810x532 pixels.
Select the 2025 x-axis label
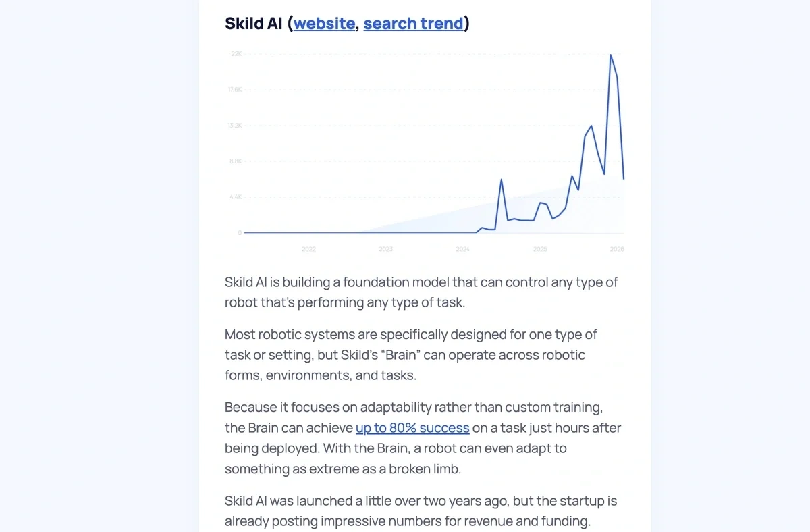pyautogui.click(x=540, y=249)
